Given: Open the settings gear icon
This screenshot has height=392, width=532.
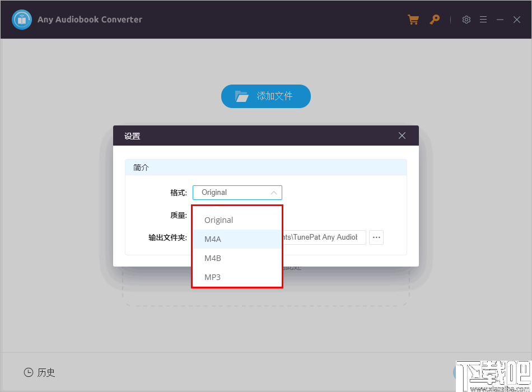Looking at the screenshot, I should click(x=466, y=19).
